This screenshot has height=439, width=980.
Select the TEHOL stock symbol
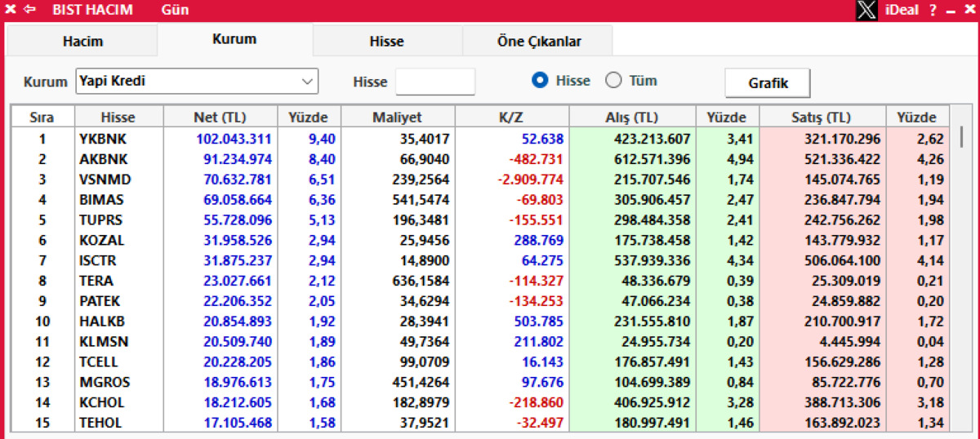tap(100, 423)
